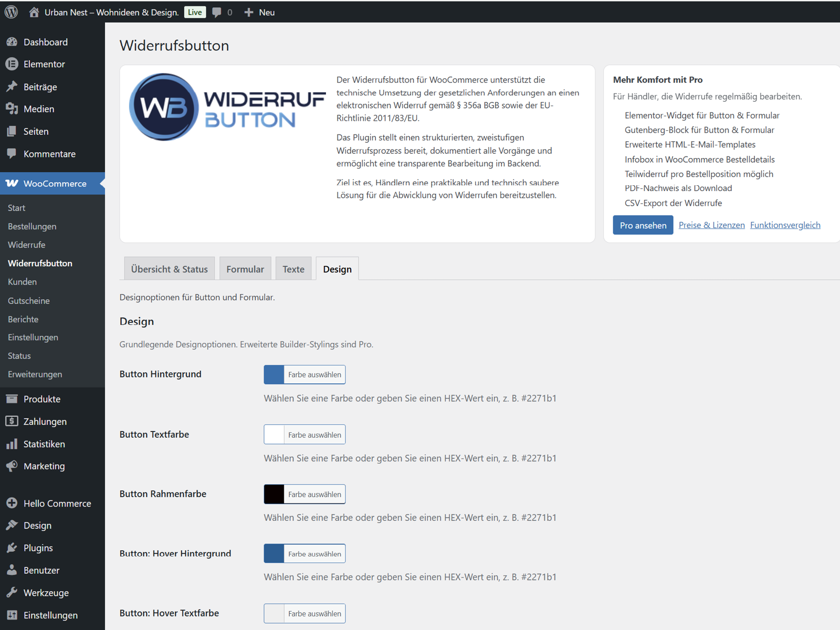Open Bestellungen in WooCommerce submenu

click(x=32, y=226)
